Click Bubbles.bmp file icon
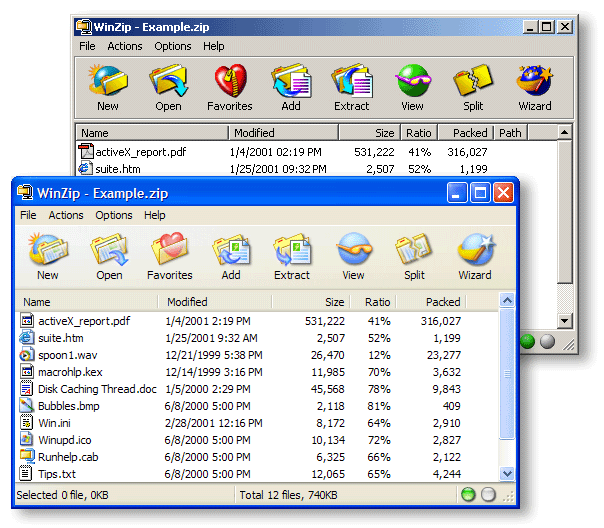This screenshot has height=528, width=604. click(x=27, y=406)
